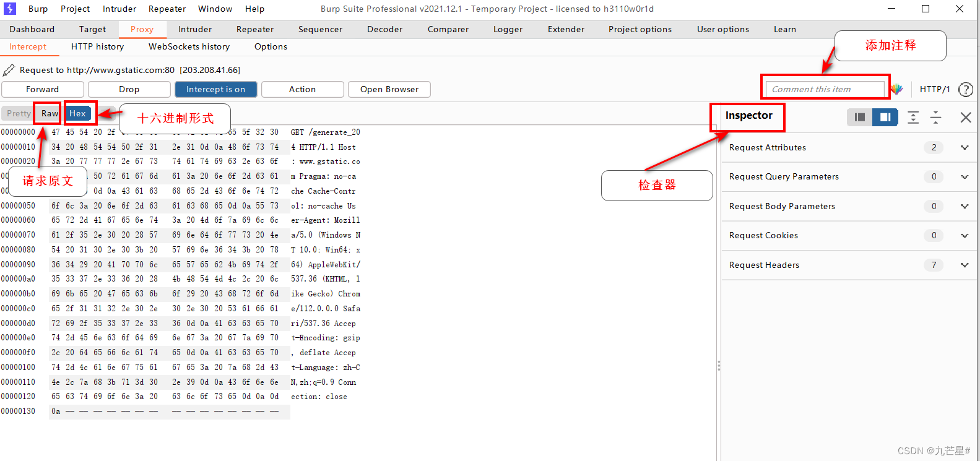Viewport: 980px width, 461px height.
Task: Expand Request Query Parameters section
Action: [965, 176]
